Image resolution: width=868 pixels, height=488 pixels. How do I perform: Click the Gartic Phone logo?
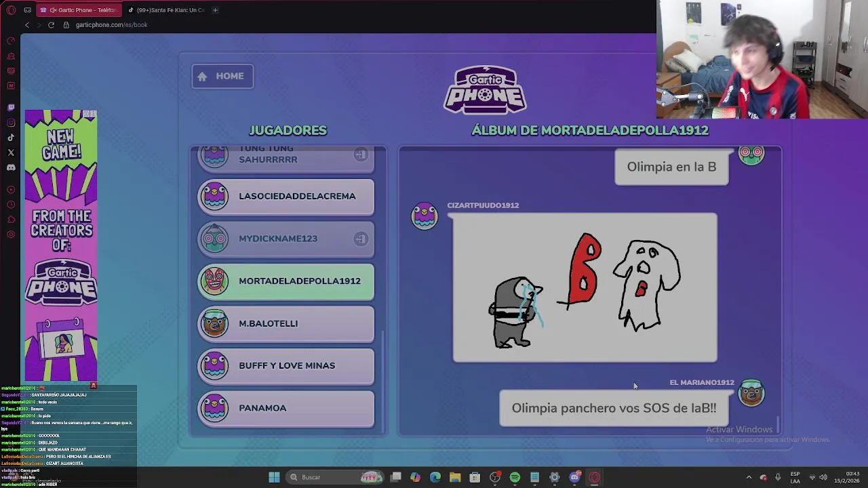(485, 89)
